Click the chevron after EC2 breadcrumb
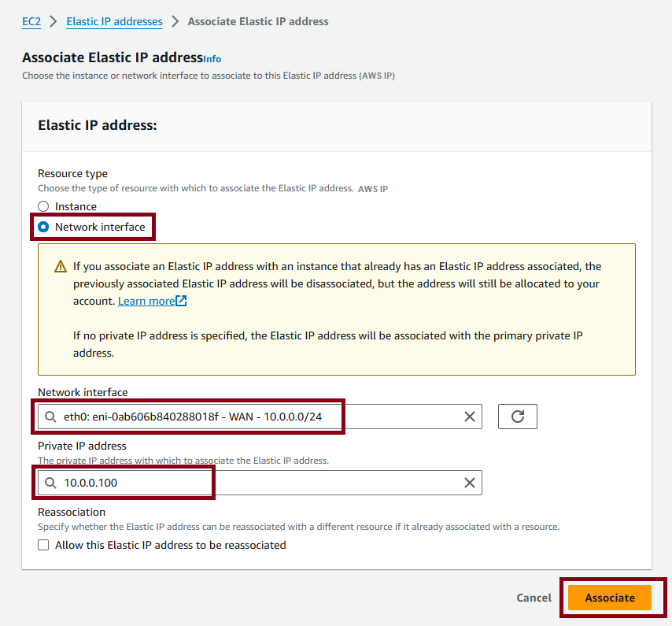 [54, 21]
